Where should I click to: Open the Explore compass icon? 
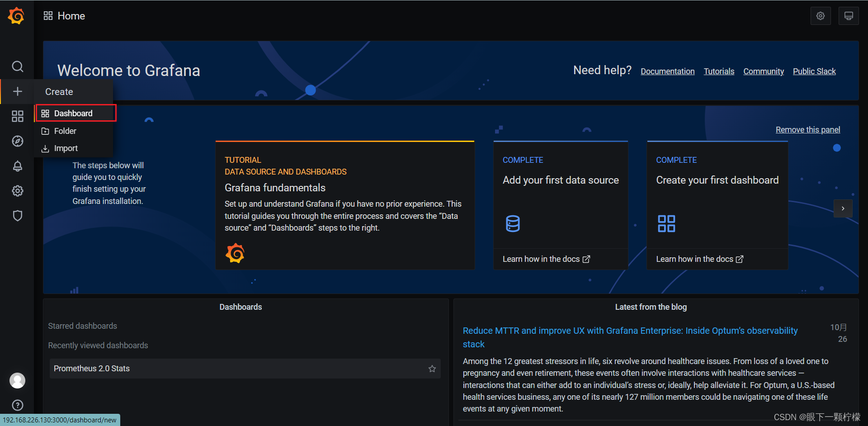[x=17, y=141]
